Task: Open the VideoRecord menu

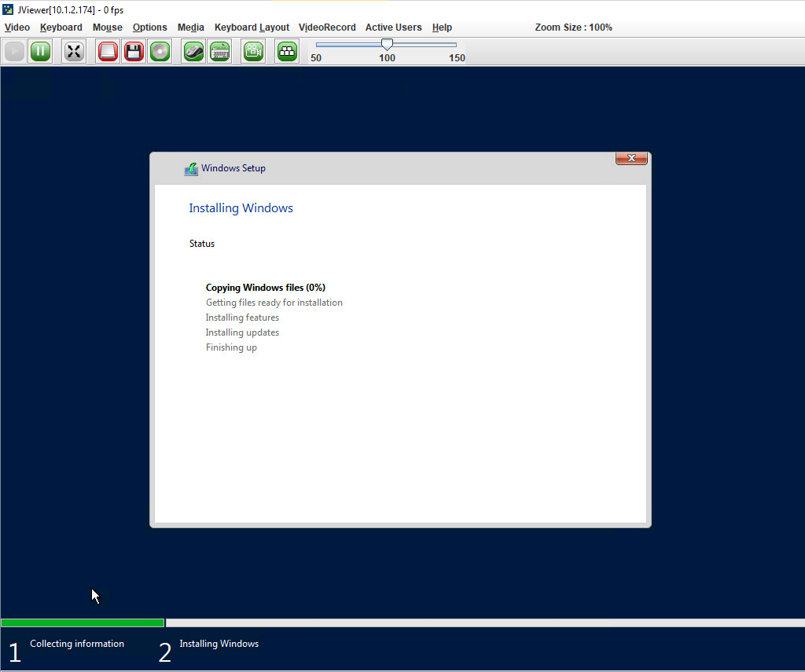Action: click(327, 28)
